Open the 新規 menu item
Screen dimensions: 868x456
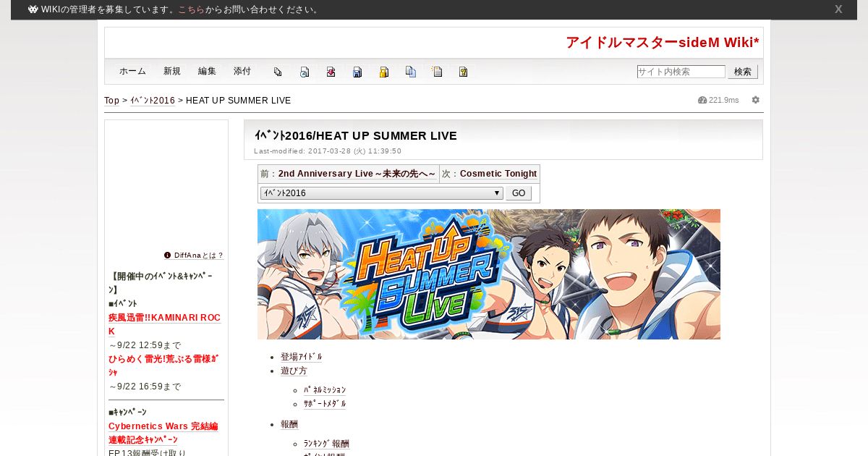pyautogui.click(x=172, y=71)
